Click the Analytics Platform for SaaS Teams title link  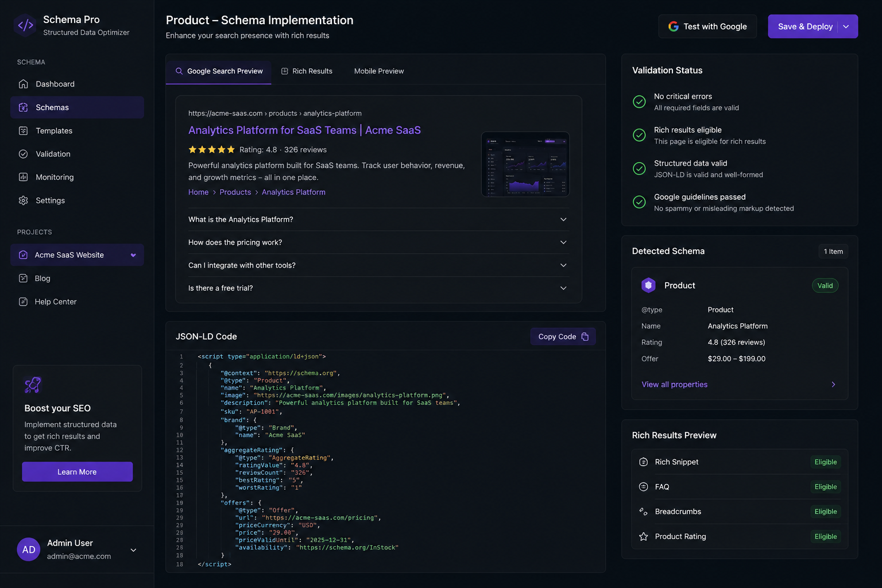point(304,130)
